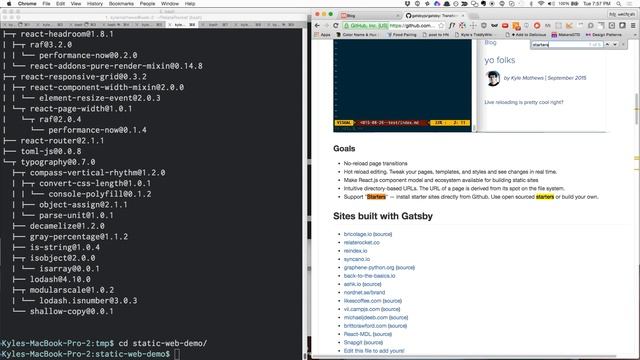Open the History menu

coord(95,4)
